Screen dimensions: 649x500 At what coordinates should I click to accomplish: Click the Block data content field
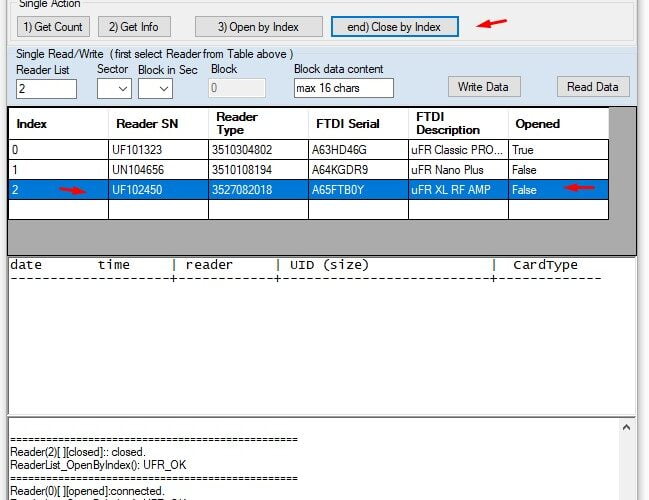[344, 88]
